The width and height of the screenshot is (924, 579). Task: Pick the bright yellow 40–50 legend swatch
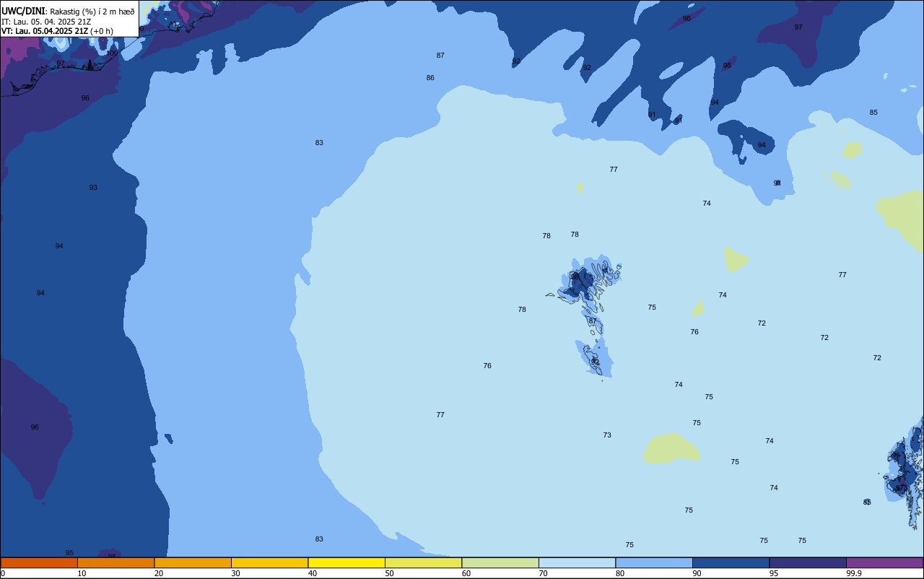(x=346, y=562)
